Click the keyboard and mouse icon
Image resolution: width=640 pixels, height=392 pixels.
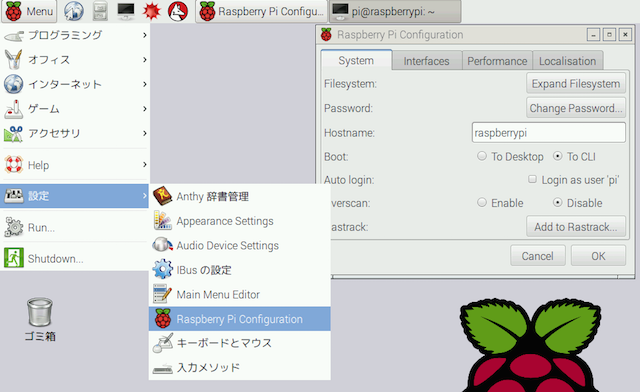[x=162, y=343]
